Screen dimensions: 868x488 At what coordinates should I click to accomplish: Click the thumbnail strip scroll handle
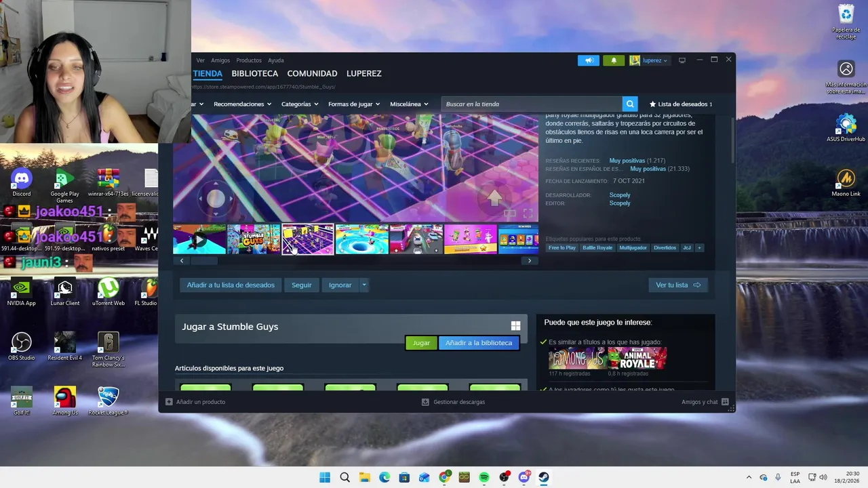pyautogui.click(x=203, y=260)
